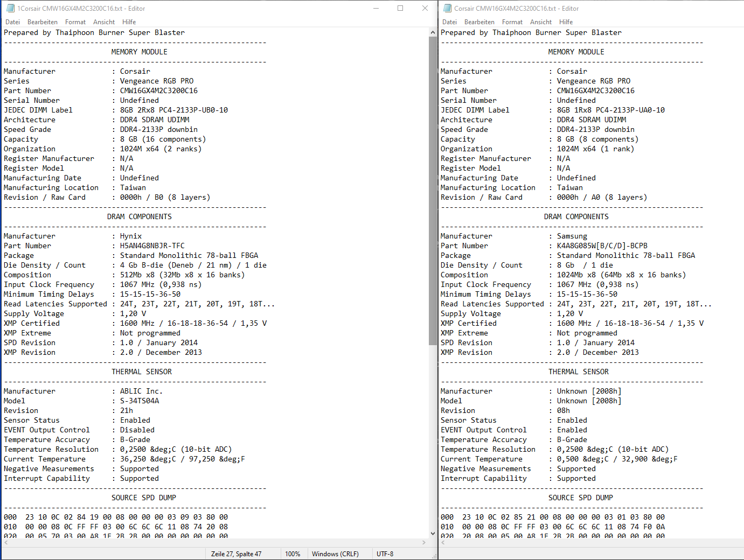Click 'Vengeance RGB PRO' series in left window
Viewport: 744px width, 560px height.
pos(157,81)
